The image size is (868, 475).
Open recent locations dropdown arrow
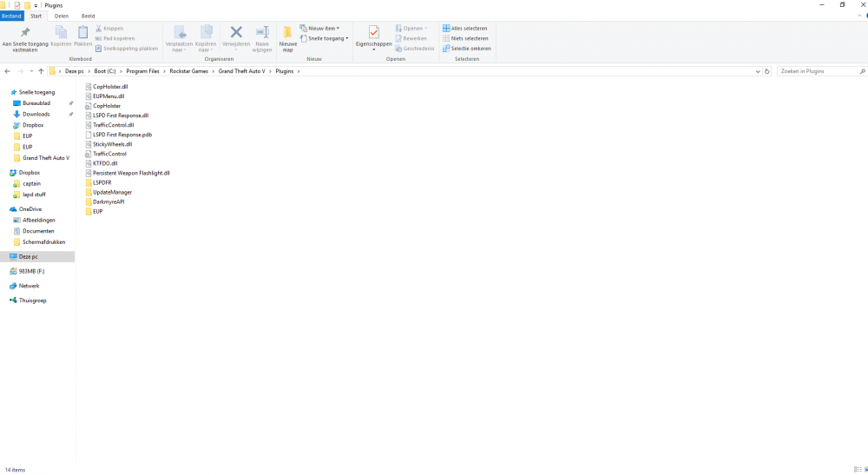(x=31, y=71)
